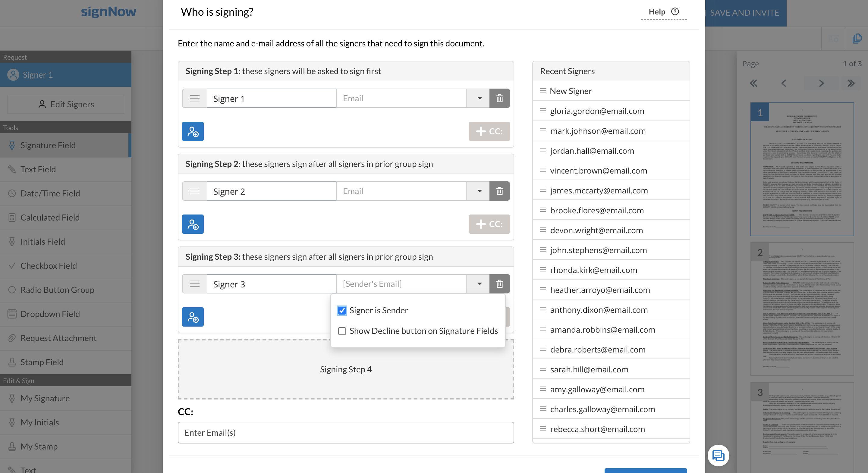
Task: Add a signer to Signing Step 1
Action: click(x=193, y=131)
